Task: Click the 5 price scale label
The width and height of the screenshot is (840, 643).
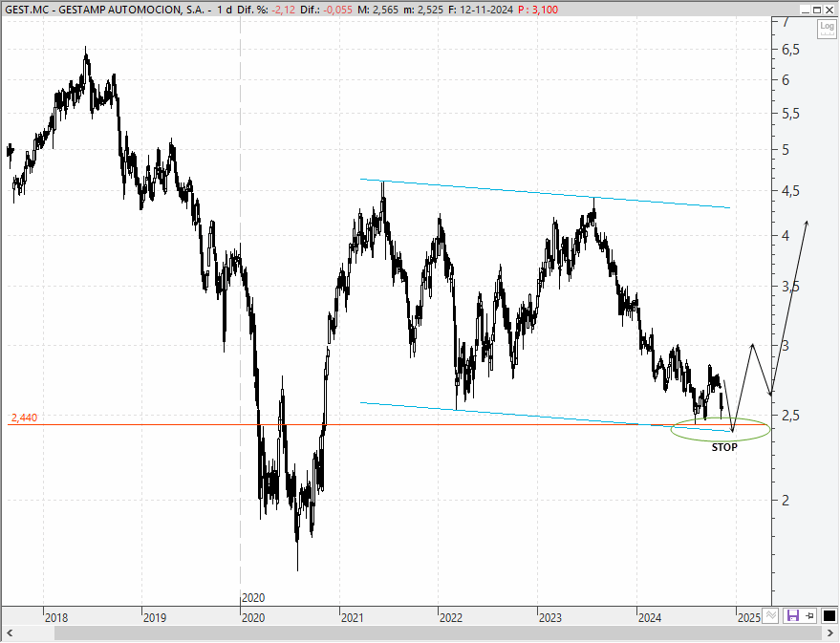Action: click(x=786, y=150)
